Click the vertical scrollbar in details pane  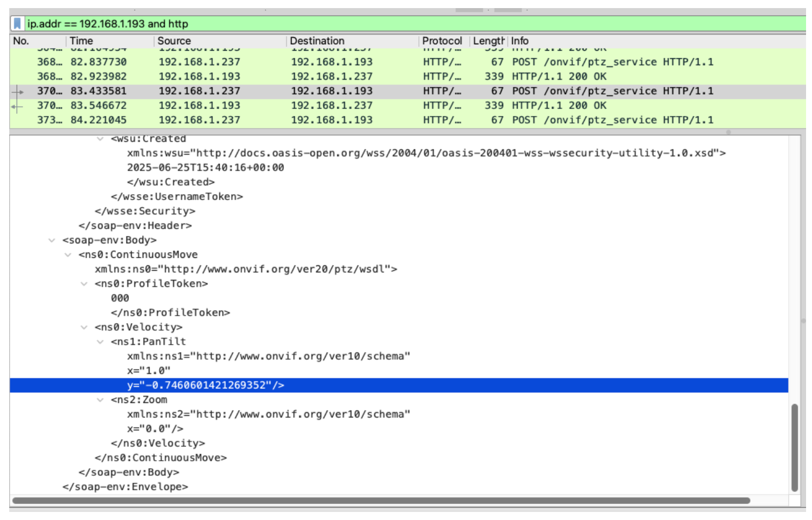tap(794, 448)
